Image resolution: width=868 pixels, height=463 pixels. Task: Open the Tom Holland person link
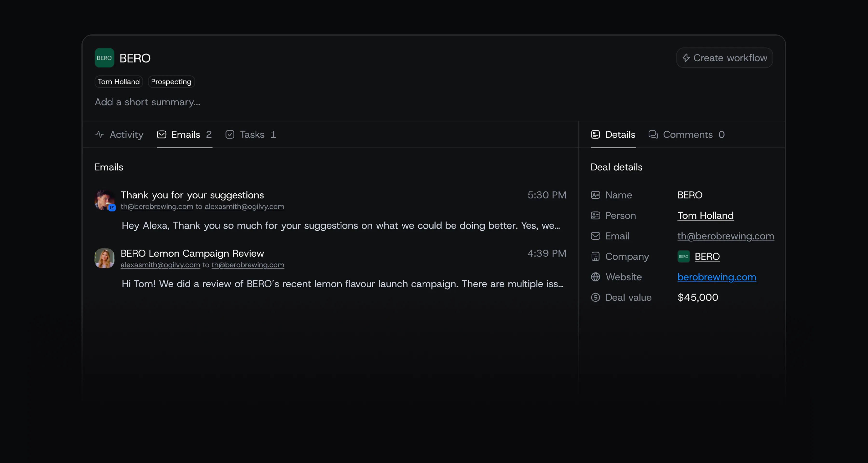click(x=705, y=215)
